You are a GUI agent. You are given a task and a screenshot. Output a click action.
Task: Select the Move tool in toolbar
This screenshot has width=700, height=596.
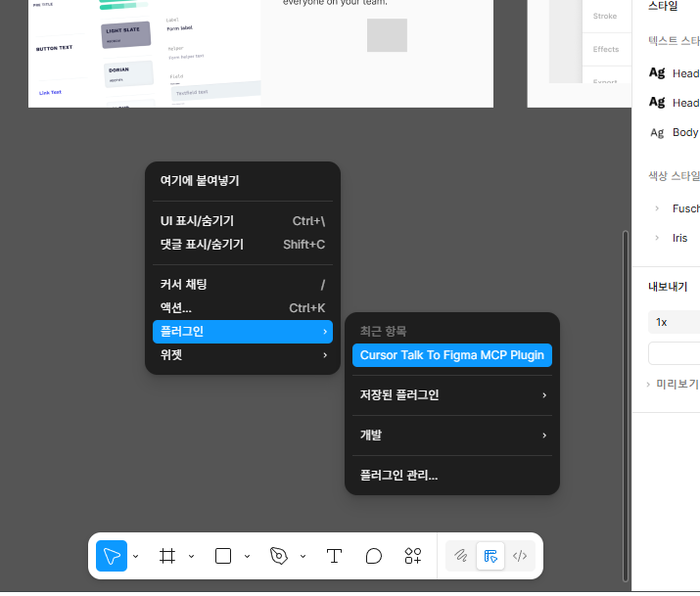(x=112, y=556)
